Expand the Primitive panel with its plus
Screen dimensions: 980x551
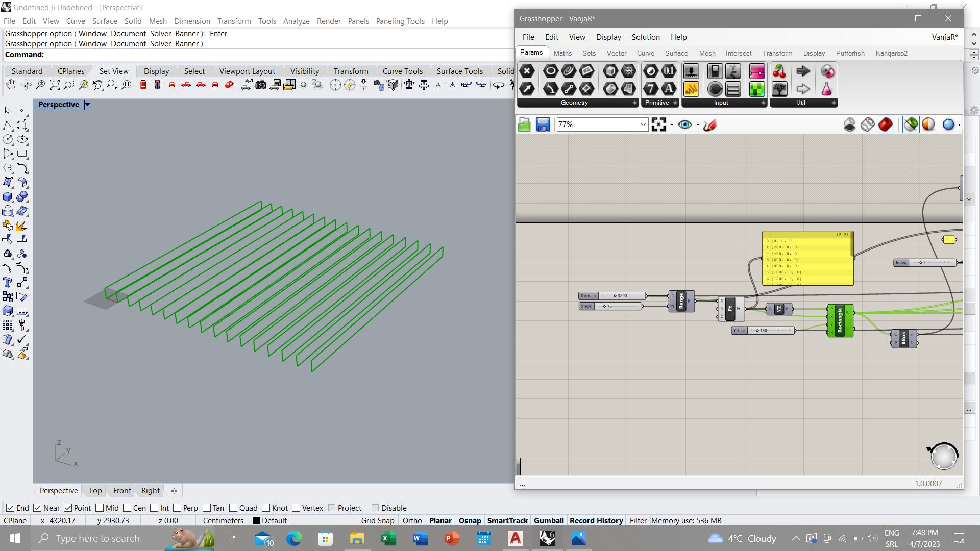click(675, 103)
